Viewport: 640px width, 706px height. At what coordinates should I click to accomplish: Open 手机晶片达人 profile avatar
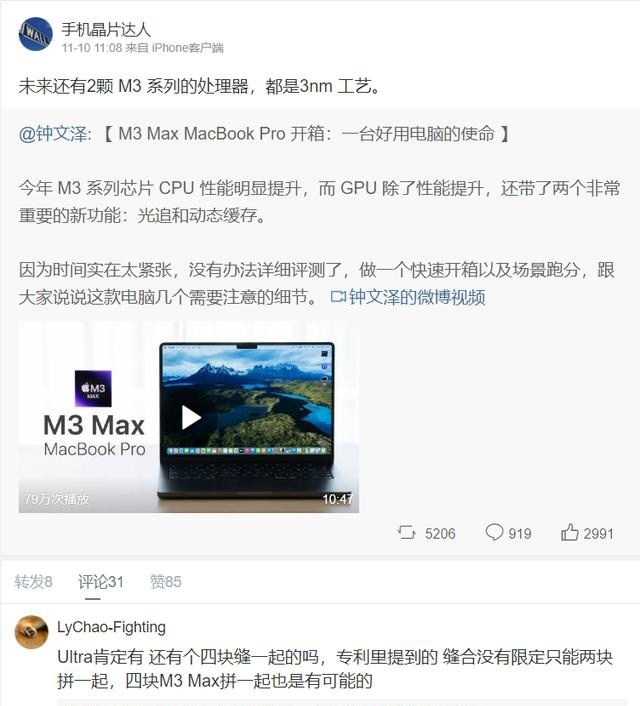tap(36, 34)
